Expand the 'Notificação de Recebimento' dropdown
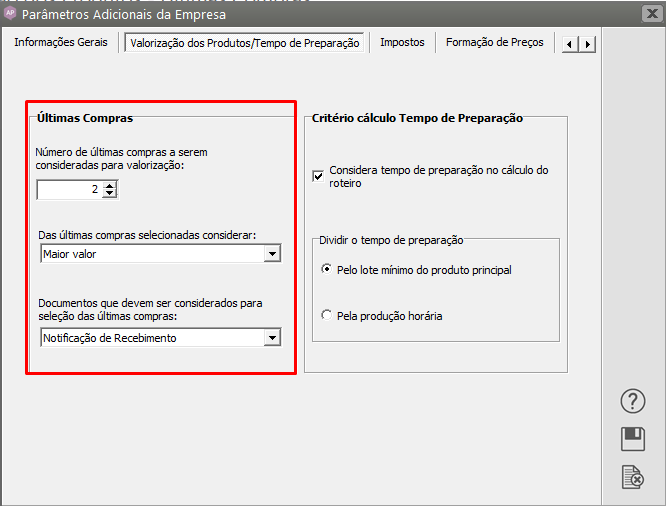Screen dimensions: 666x506 point(271,338)
